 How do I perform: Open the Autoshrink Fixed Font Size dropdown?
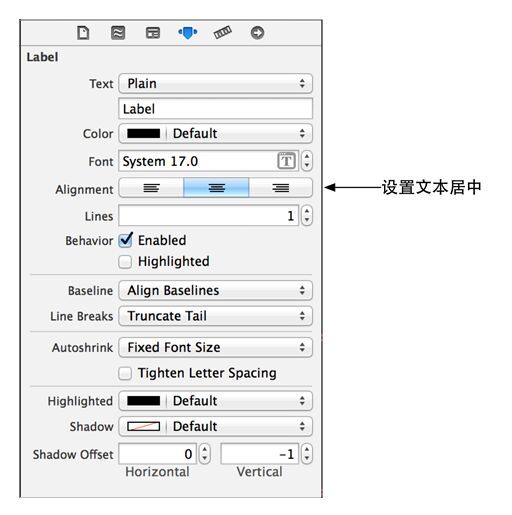[215, 347]
